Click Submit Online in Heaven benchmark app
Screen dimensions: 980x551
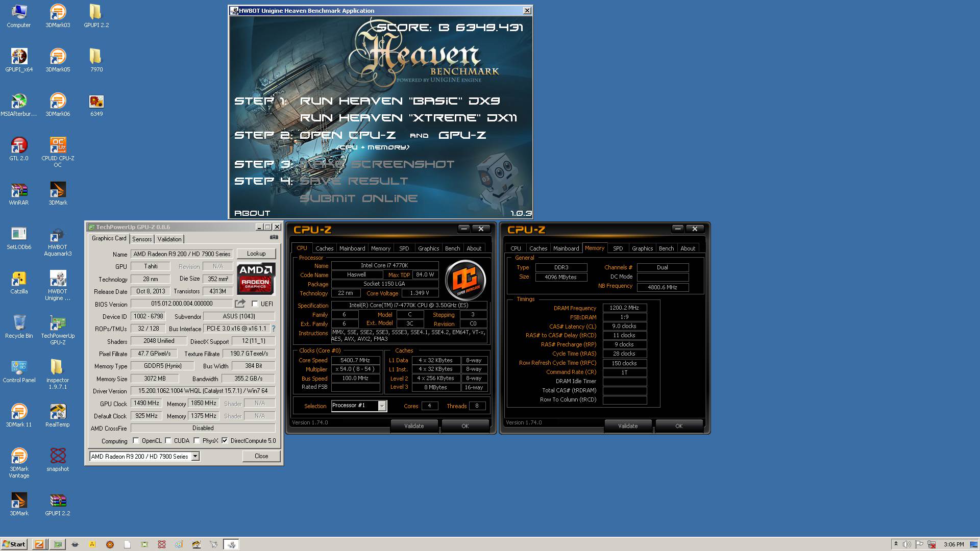358,198
